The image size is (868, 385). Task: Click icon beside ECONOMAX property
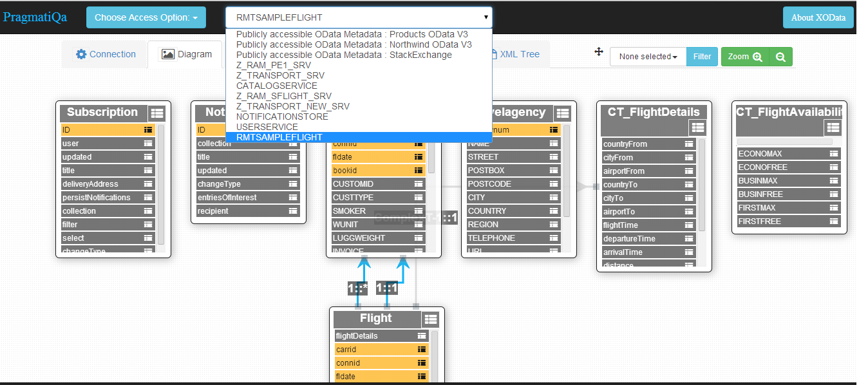click(x=834, y=154)
